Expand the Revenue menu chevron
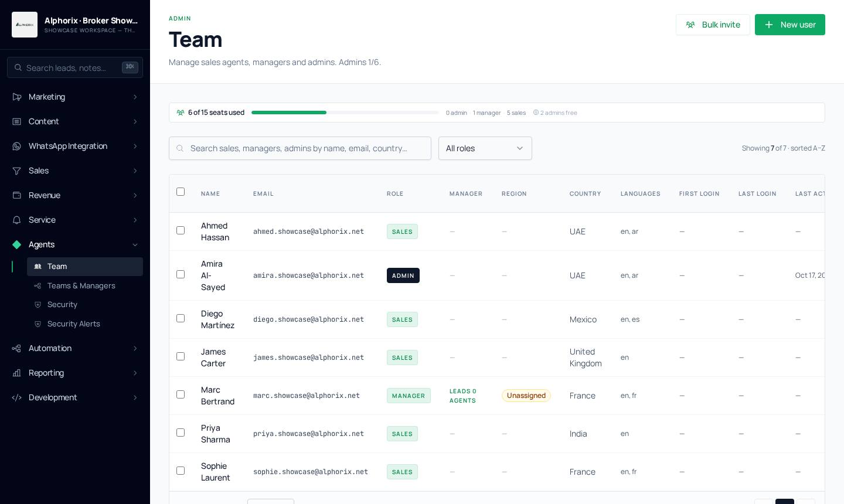 (135, 195)
